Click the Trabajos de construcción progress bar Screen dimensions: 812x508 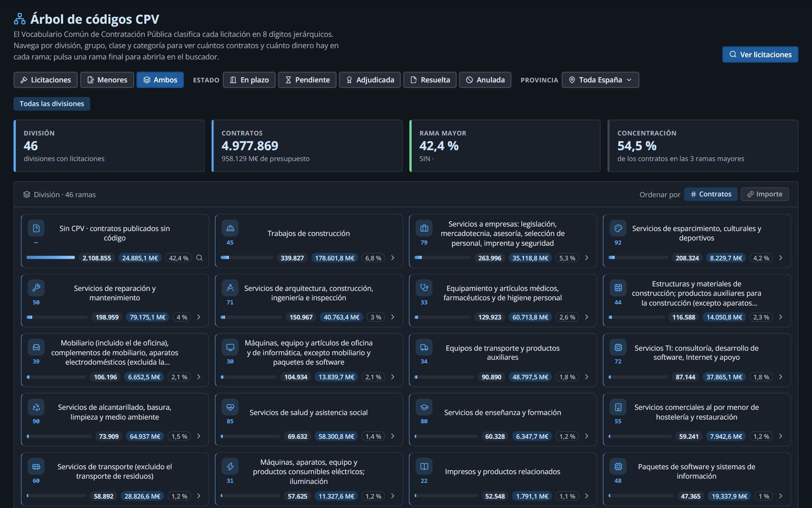click(247, 258)
